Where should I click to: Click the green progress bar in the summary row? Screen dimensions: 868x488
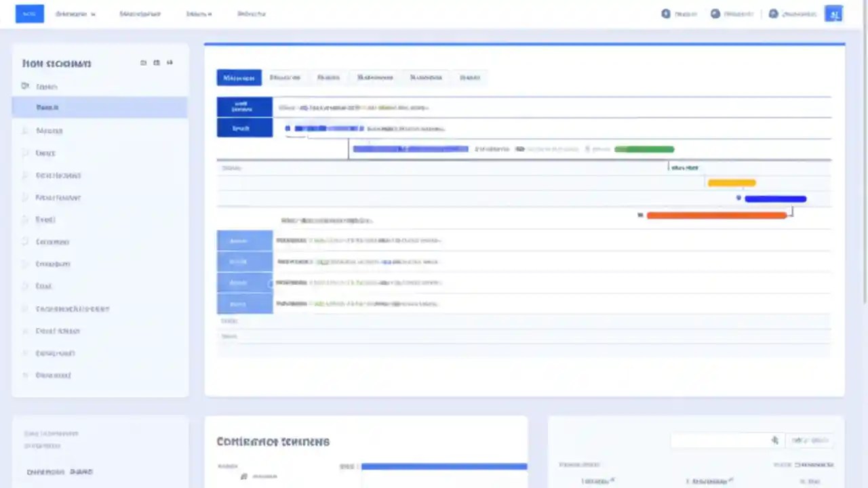pos(644,149)
